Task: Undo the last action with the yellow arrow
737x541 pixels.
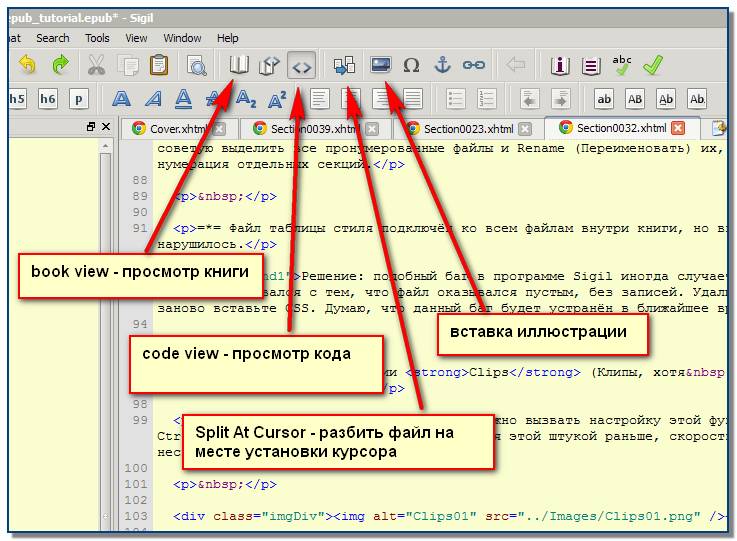Action: point(28,65)
